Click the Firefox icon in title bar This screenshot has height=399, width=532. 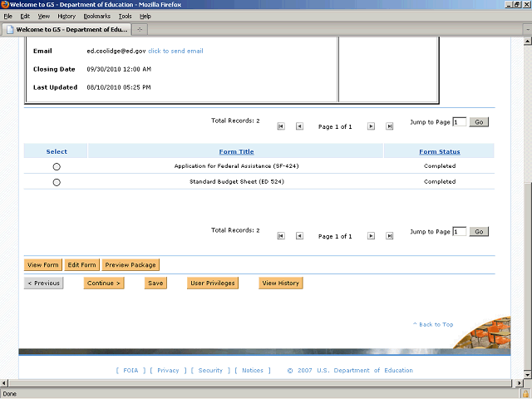[5, 4]
